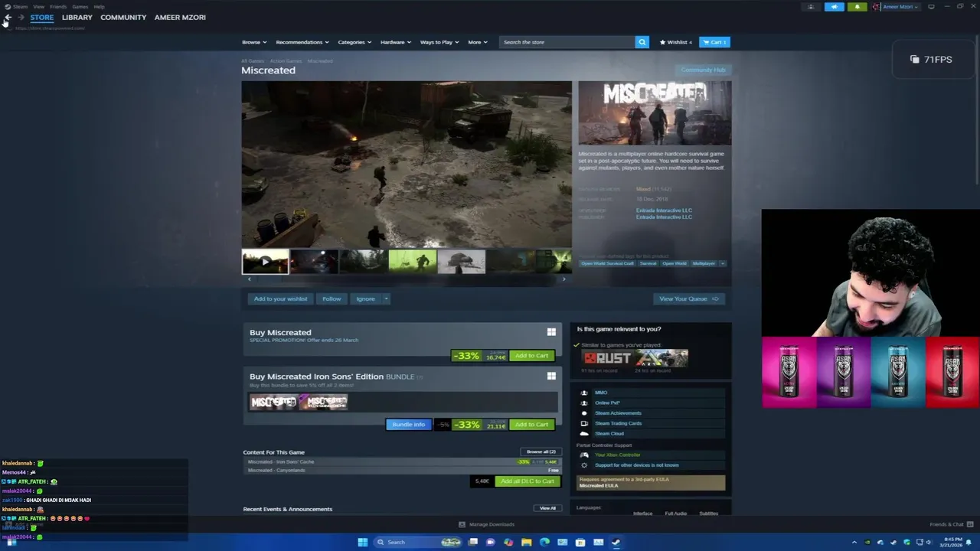
Task: Expand the Ways to Play dropdown
Action: coord(439,42)
